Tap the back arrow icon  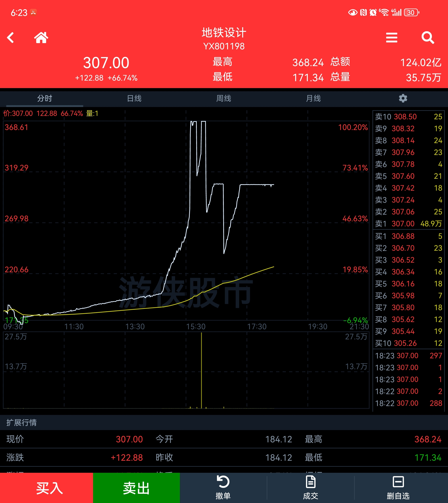point(11,38)
